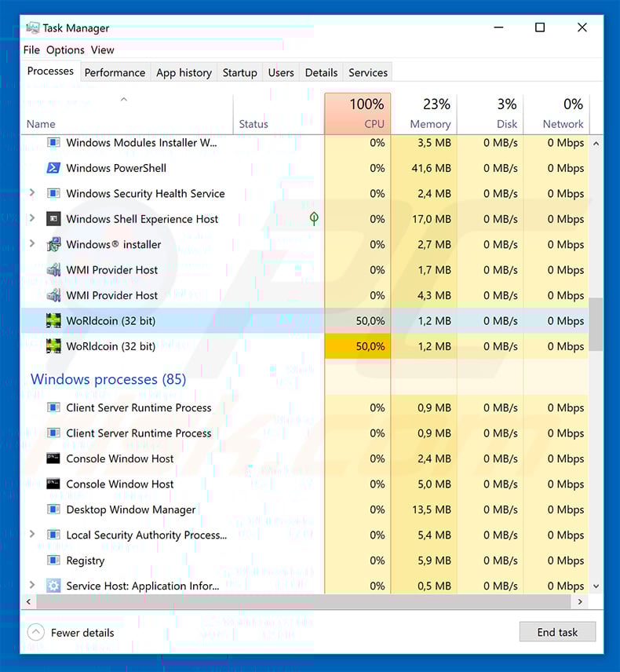Click the End task button

[557, 632]
